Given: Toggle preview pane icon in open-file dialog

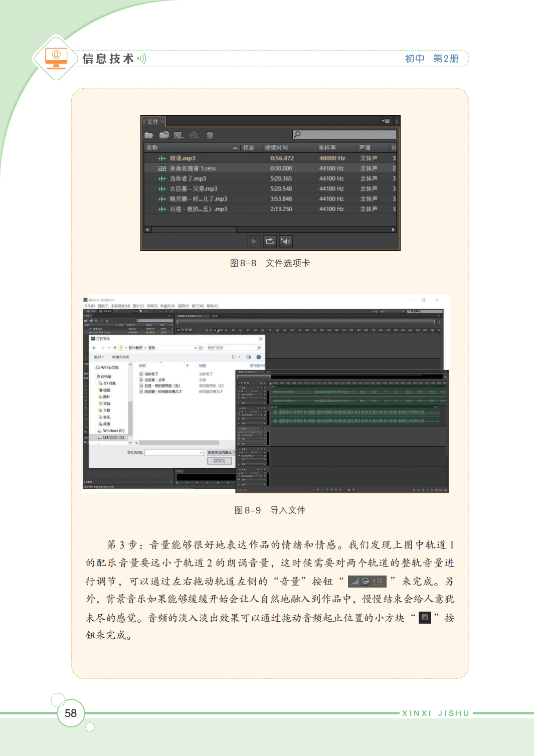Looking at the screenshot, I should (x=248, y=357).
